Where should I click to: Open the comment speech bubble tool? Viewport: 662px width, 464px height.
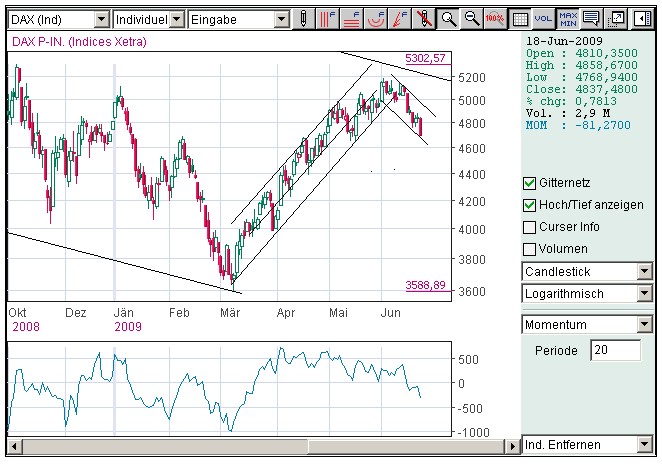point(591,19)
